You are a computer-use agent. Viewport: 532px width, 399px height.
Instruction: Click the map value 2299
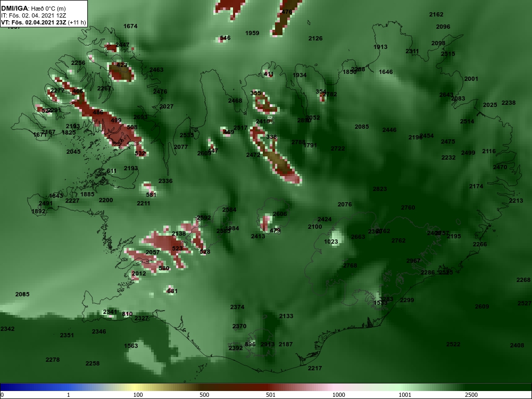[x=407, y=300]
